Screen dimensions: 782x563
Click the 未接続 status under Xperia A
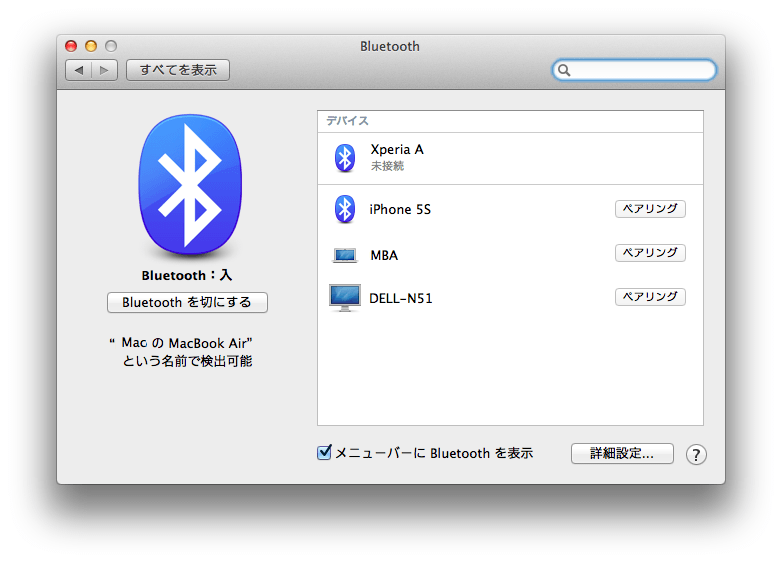point(387,166)
